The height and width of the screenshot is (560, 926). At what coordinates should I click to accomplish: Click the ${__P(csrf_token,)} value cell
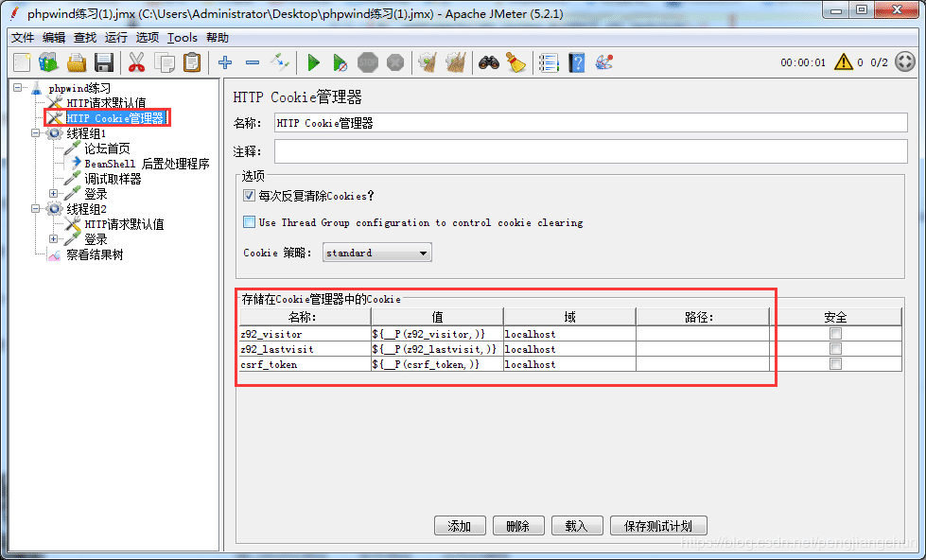tap(438, 364)
